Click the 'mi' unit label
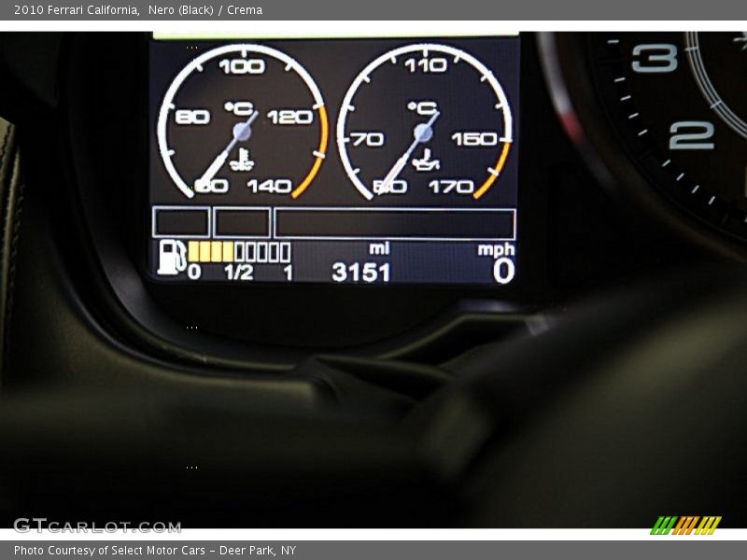The image size is (747, 560). (379, 248)
